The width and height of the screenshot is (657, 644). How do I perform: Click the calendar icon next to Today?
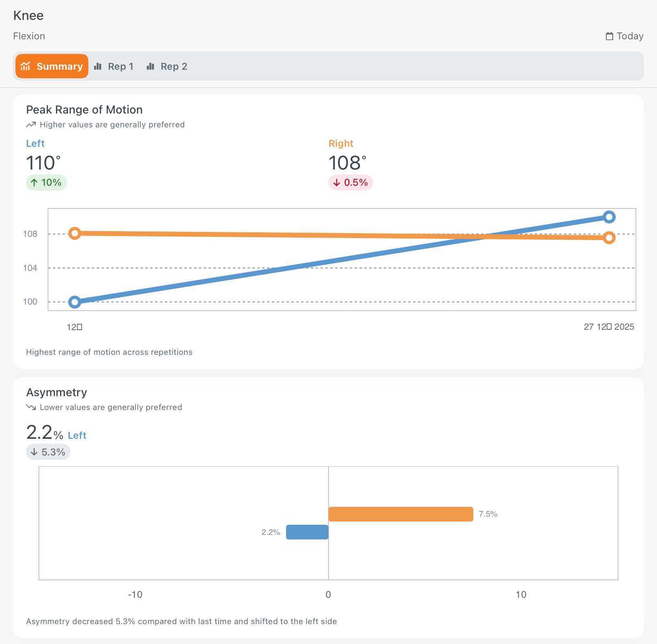point(609,36)
